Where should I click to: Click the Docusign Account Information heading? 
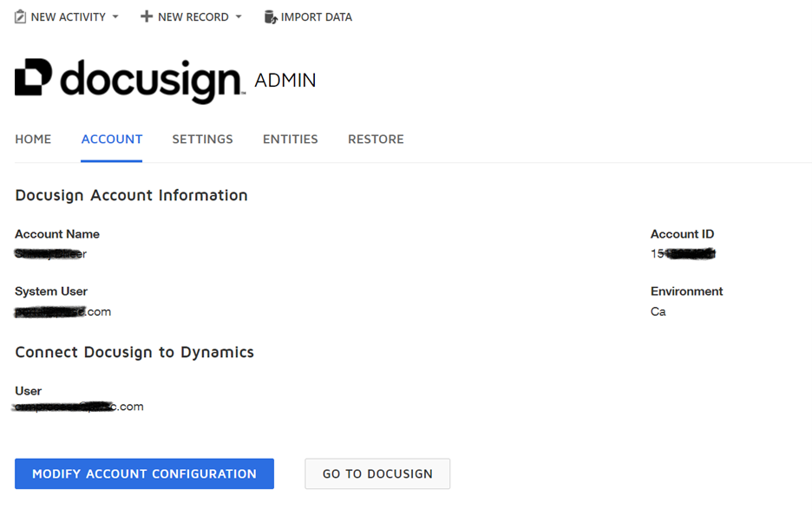pyautogui.click(x=130, y=195)
